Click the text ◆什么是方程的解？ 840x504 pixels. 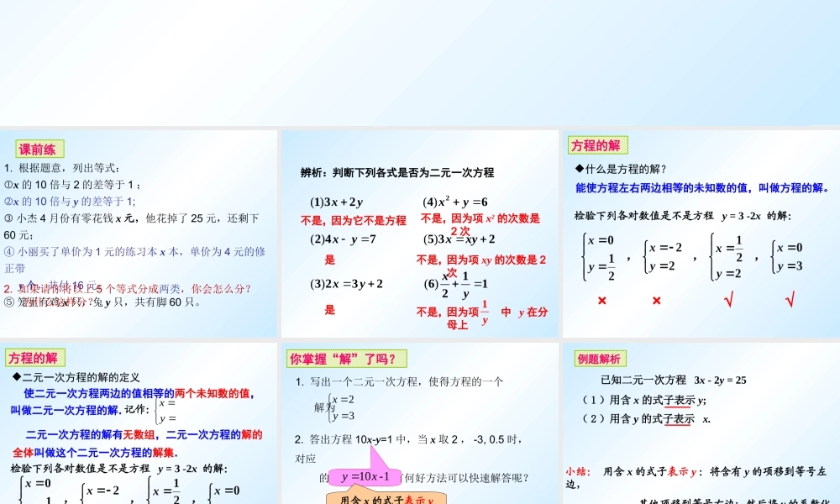(x=621, y=169)
